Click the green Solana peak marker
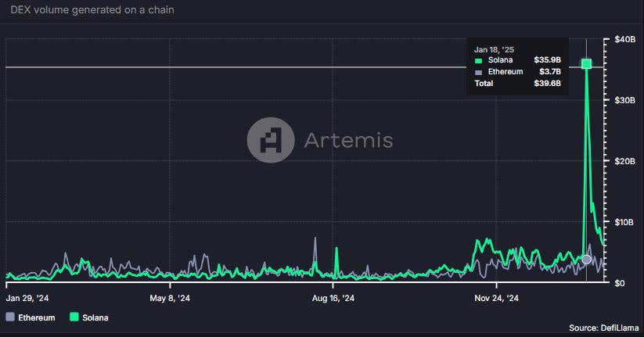 click(587, 63)
